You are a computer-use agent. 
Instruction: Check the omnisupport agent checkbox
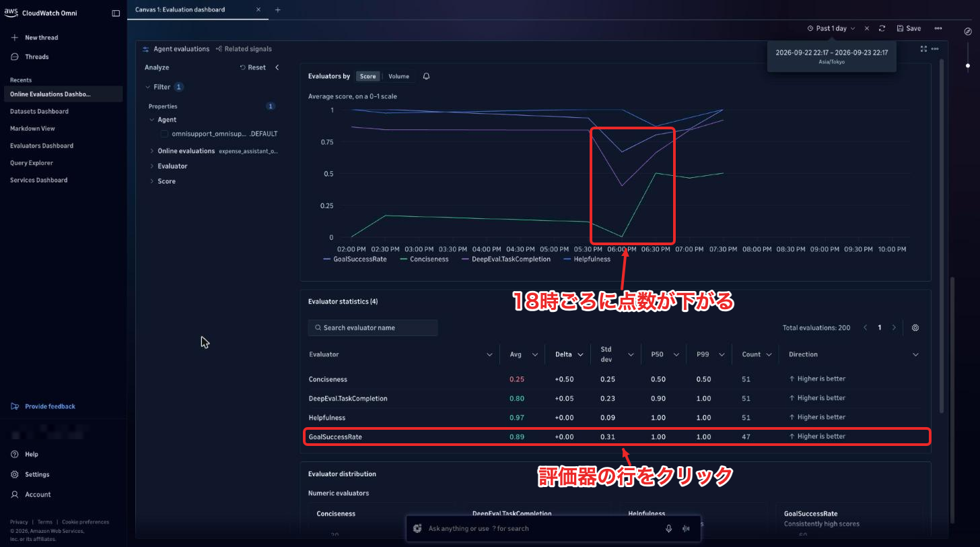(x=164, y=134)
